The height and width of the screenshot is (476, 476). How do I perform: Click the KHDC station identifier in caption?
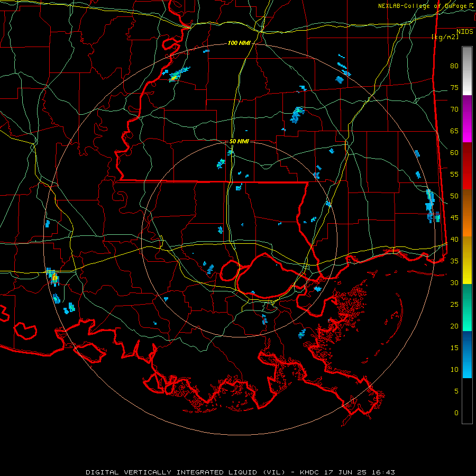(x=310, y=472)
